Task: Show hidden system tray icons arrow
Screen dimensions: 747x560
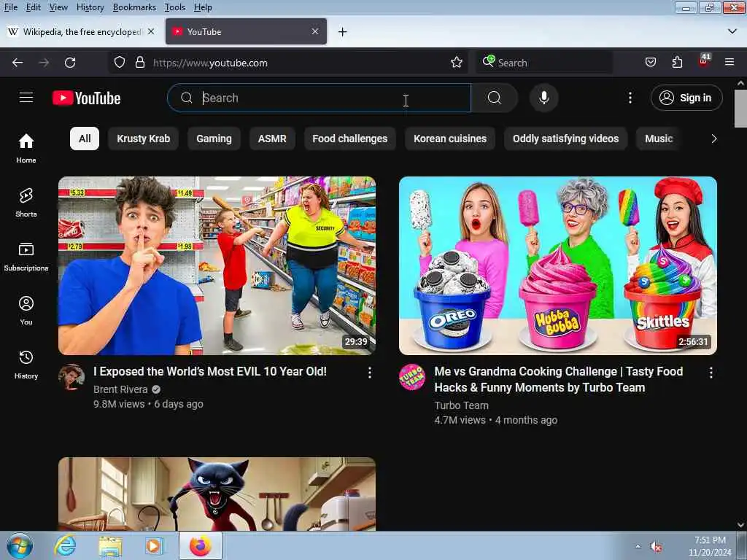Action: (x=638, y=546)
